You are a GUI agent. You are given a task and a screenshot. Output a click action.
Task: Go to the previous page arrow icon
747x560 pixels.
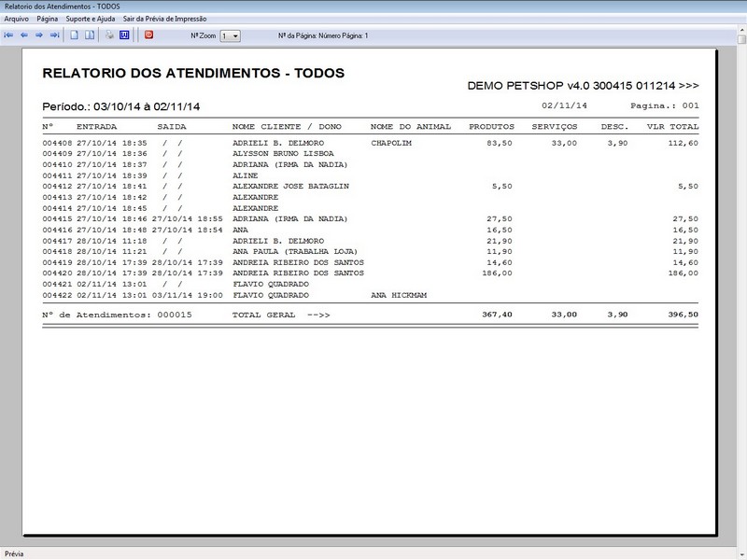point(24,35)
